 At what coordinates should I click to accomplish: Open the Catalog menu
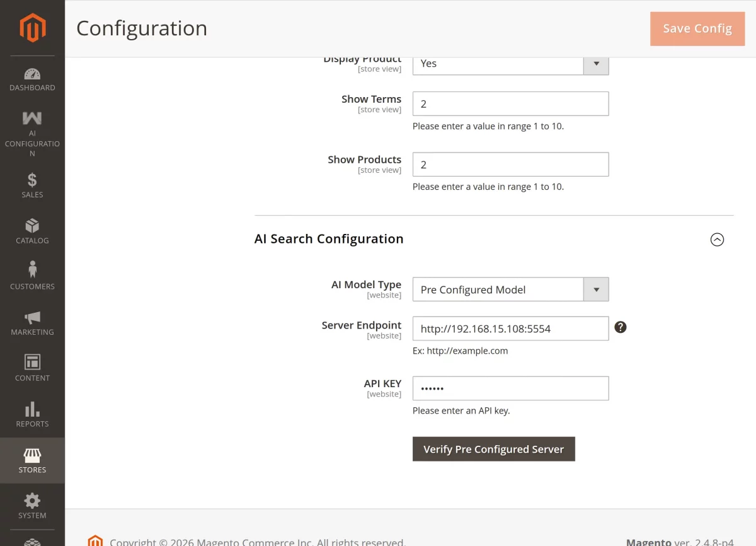coord(32,231)
